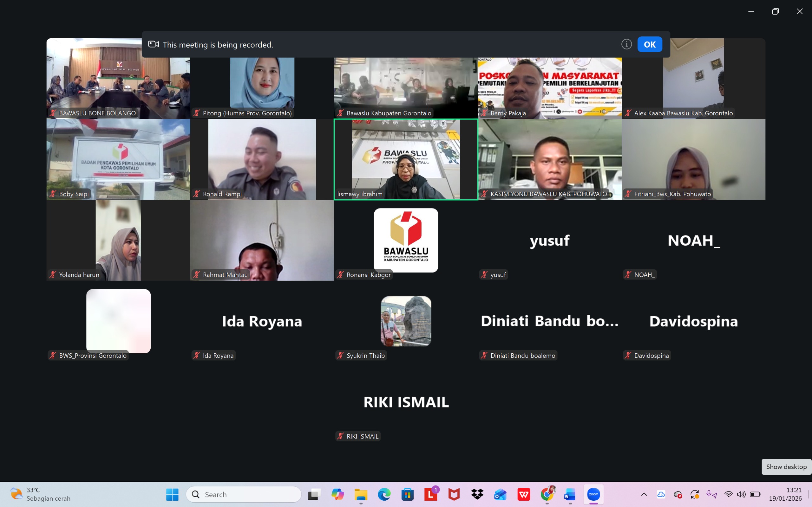
Task: Open File Explorer from the taskbar
Action: [x=361, y=494]
